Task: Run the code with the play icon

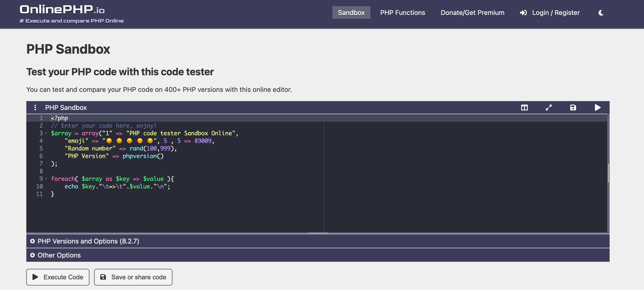Action: click(x=598, y=107)
